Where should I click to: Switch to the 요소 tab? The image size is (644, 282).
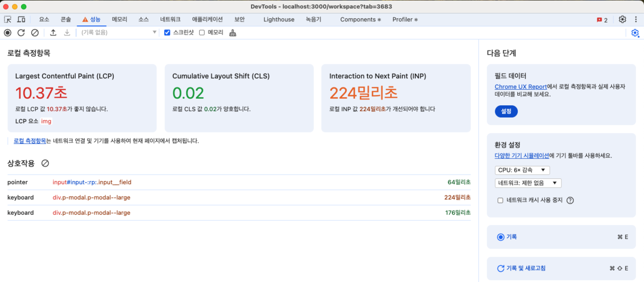(x=44, y=19)
